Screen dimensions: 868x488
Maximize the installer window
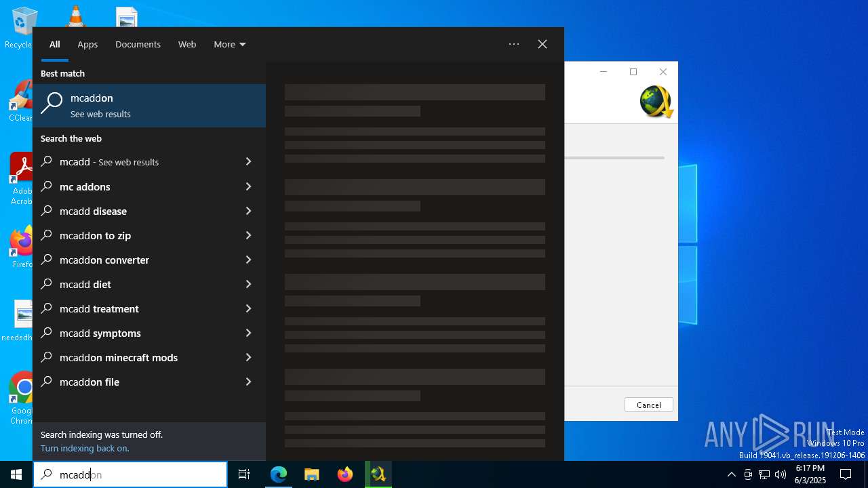coord(633,72)
